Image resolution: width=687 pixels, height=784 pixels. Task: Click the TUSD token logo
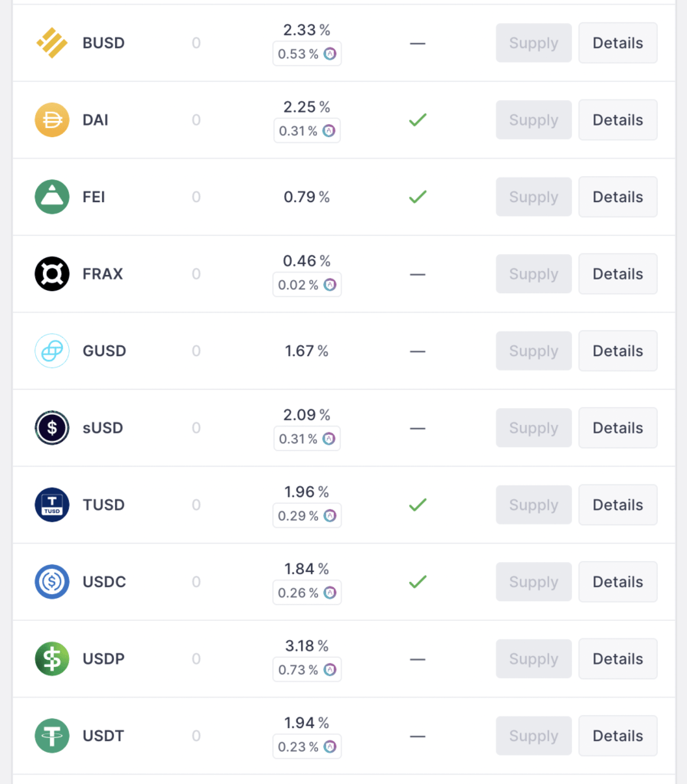click(x=52, y=505)
